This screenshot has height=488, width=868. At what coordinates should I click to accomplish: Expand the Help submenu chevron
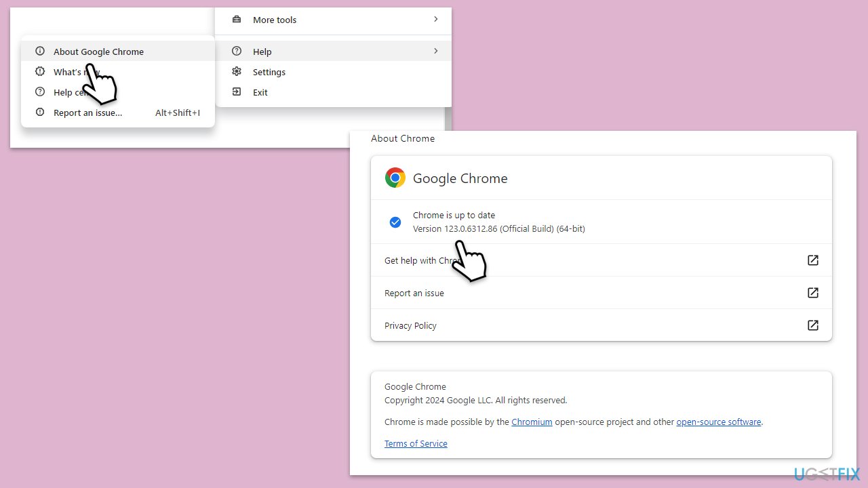435,52
